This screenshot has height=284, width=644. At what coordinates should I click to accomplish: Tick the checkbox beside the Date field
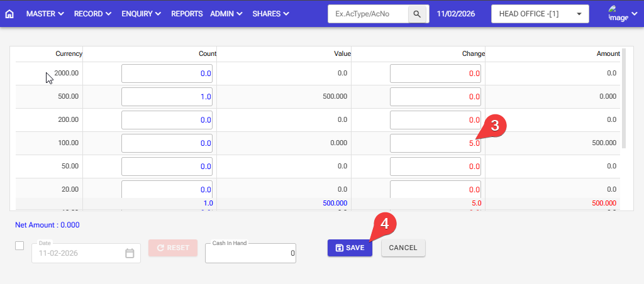(x=19, y=246)
